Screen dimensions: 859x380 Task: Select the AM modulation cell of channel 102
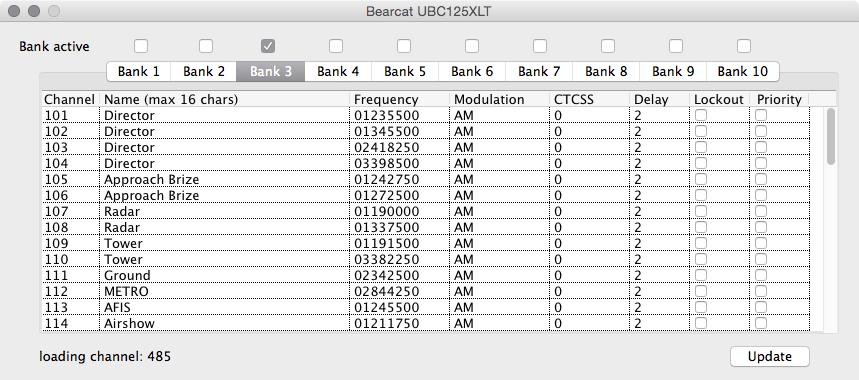[x=500, y=131]
